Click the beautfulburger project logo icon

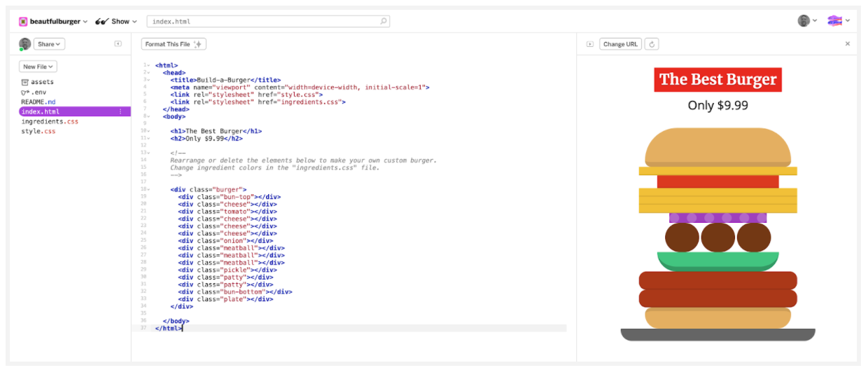(23, 21)
